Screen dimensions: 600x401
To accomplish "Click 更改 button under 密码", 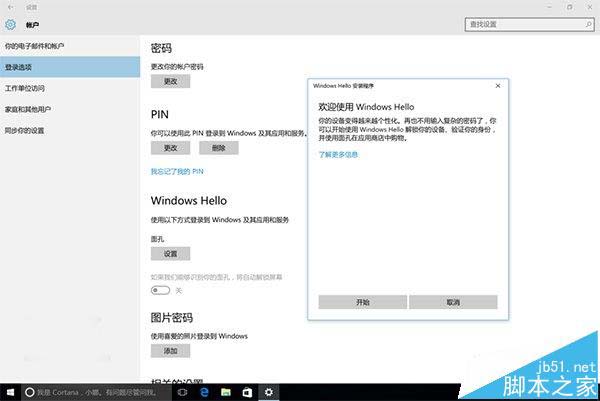I will click(170, 82).
